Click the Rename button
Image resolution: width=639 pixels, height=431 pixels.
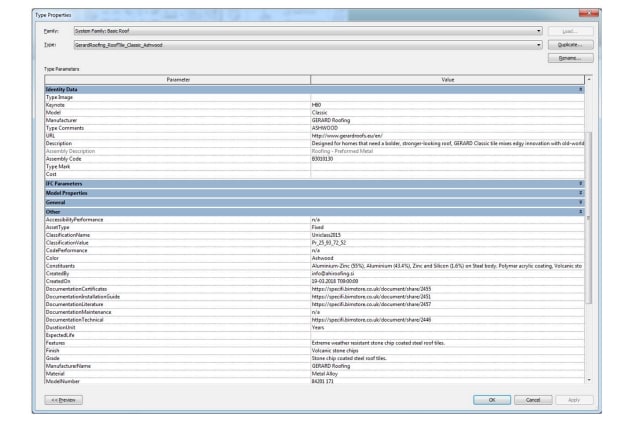tap(569, 59)
